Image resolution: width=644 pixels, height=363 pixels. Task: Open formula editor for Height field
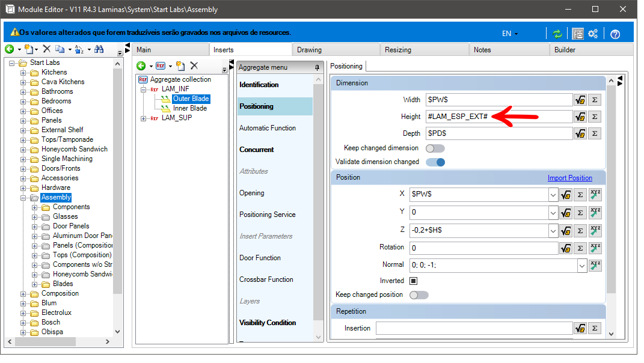click(580, 117)
